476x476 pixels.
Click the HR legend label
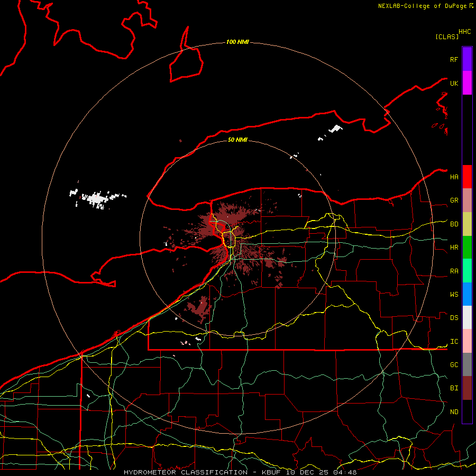click(x=454, y=248)
